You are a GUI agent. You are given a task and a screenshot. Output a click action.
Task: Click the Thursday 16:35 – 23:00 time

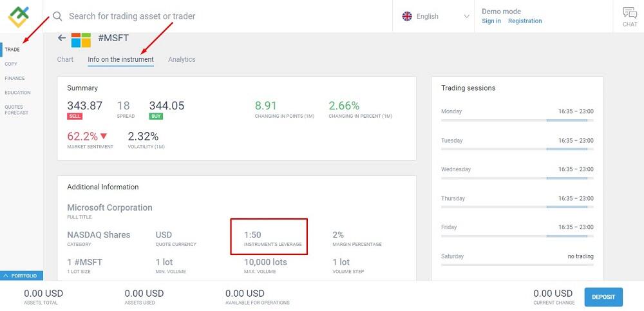point(576,198)
